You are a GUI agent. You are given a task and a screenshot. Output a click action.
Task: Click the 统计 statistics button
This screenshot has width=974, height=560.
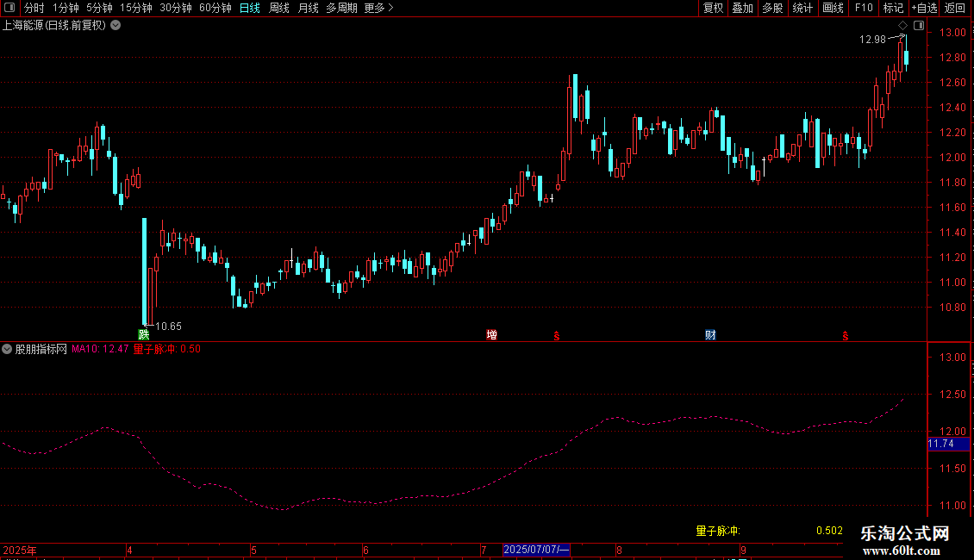point(802,8)
